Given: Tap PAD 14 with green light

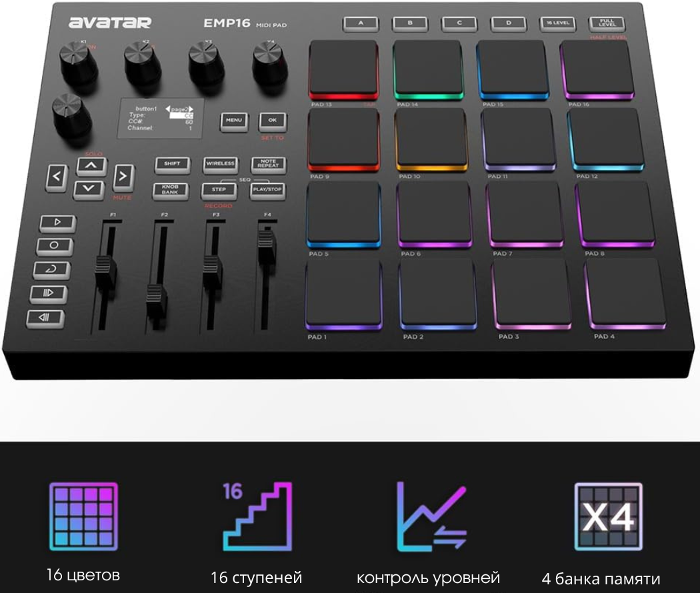Looking at the screenshot, I should tap(428, 70).
